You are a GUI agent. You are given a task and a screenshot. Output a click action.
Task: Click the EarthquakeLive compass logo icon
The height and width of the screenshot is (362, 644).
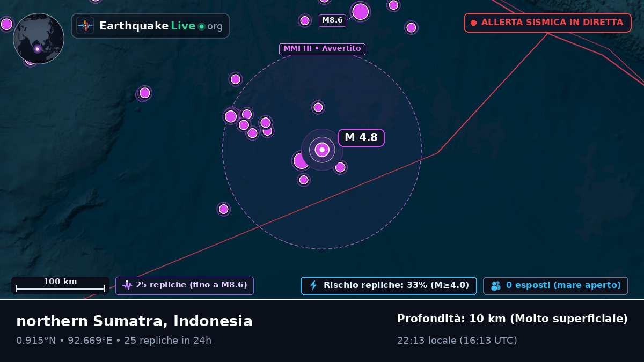click(x=85, y=26)
